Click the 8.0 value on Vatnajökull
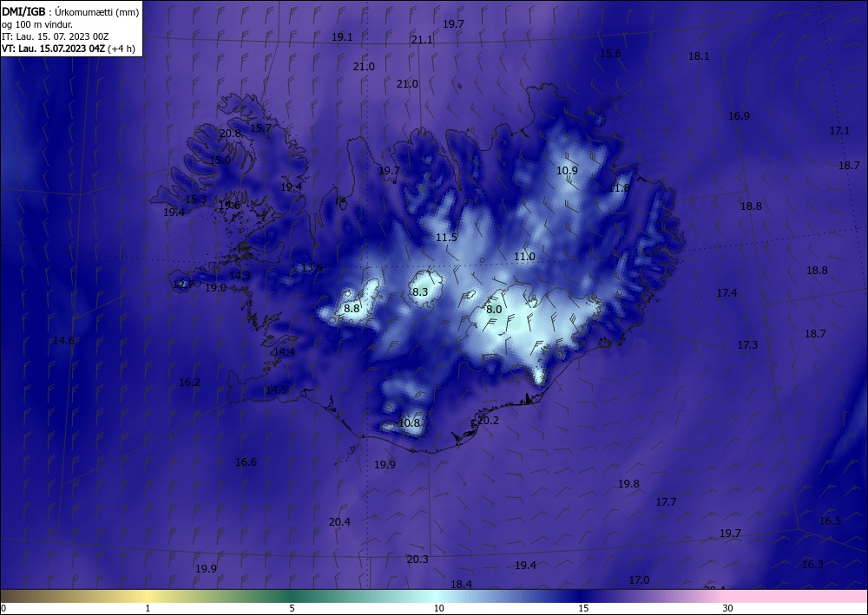The height and width of the screenshot is (615, 868). click(494, 310)
